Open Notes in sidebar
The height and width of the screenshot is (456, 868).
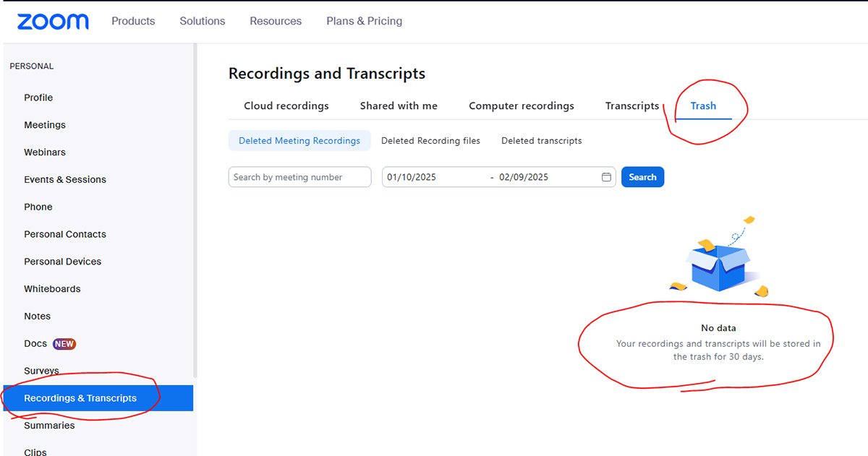click(x=38, y=317)
